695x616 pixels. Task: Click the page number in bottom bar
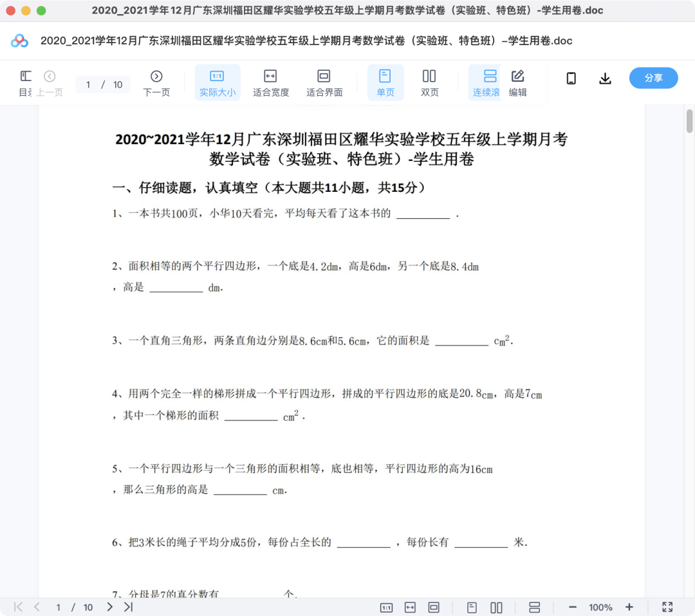58,607
